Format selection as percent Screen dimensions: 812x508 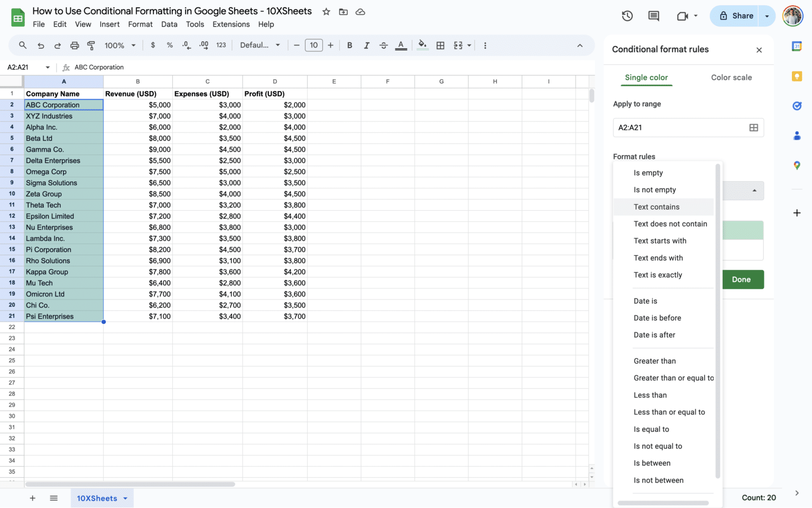[170, 46]
